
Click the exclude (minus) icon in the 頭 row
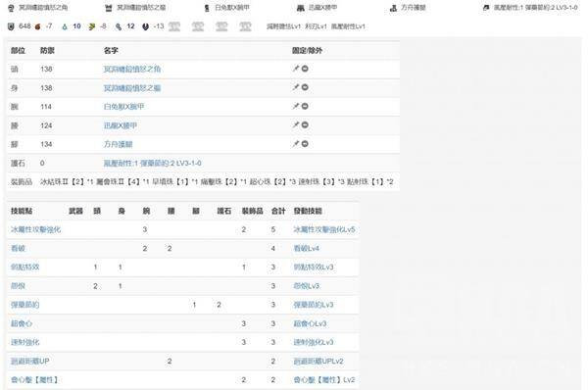point(305,69)
